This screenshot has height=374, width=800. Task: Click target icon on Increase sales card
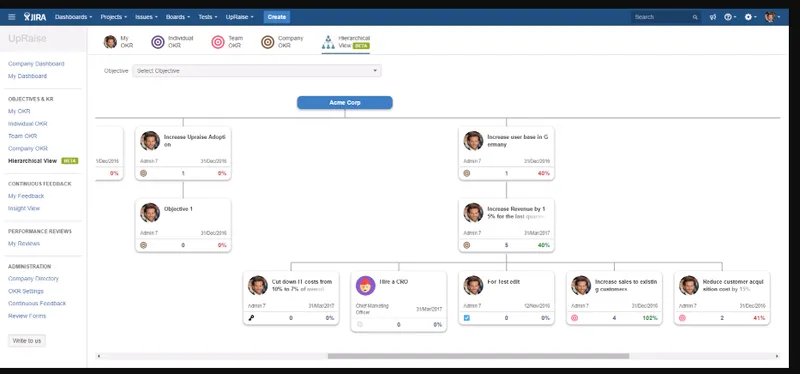[574, 318]
